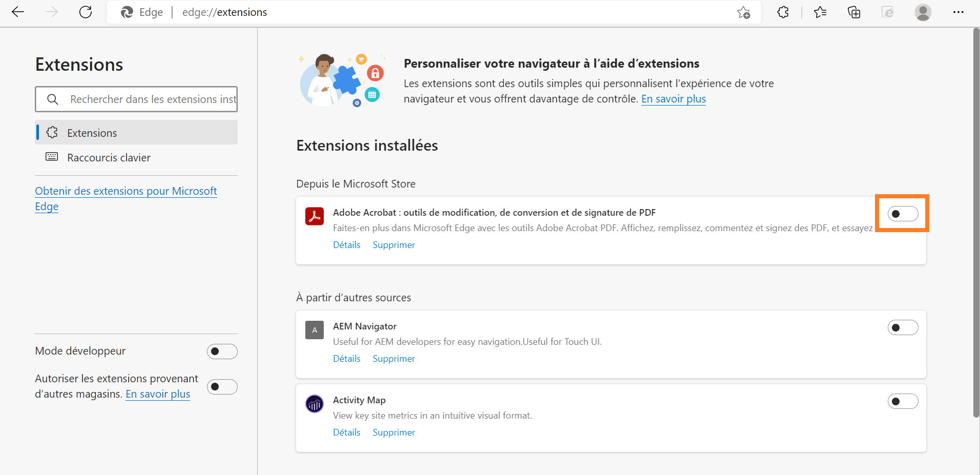Click Supprimer under Adobe Acrobat
980x475 pixels.
(x=393, y=244)
